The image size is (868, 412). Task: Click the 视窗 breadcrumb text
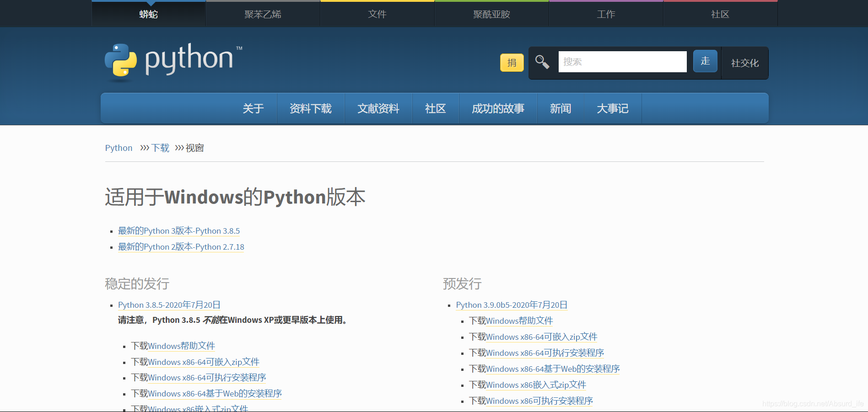coord(195,148)
